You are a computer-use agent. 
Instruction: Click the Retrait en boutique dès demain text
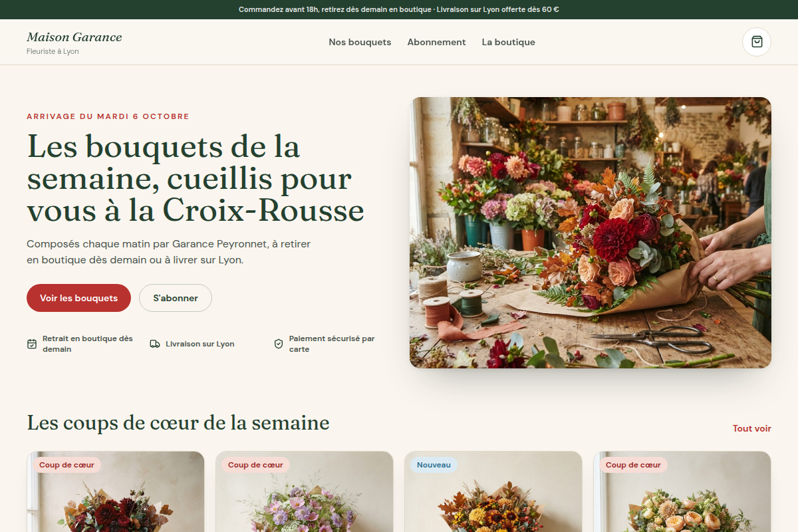pos(88,344)
